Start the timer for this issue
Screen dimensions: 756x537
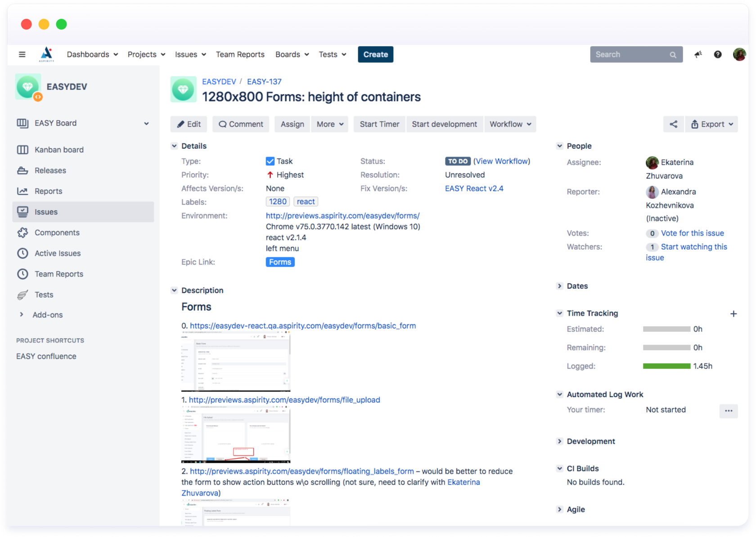click(379, 124)
